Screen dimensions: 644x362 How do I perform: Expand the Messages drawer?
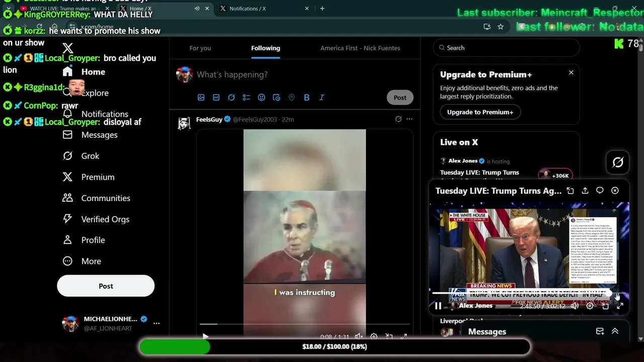615,331
